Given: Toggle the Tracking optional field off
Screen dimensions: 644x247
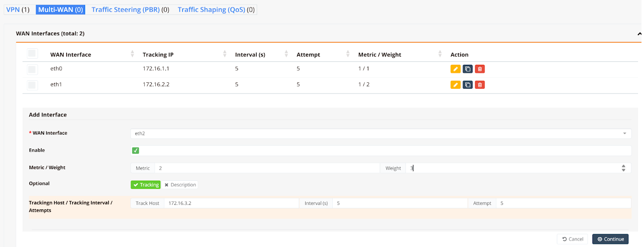Looking at the screenshot, I should 145,185.
